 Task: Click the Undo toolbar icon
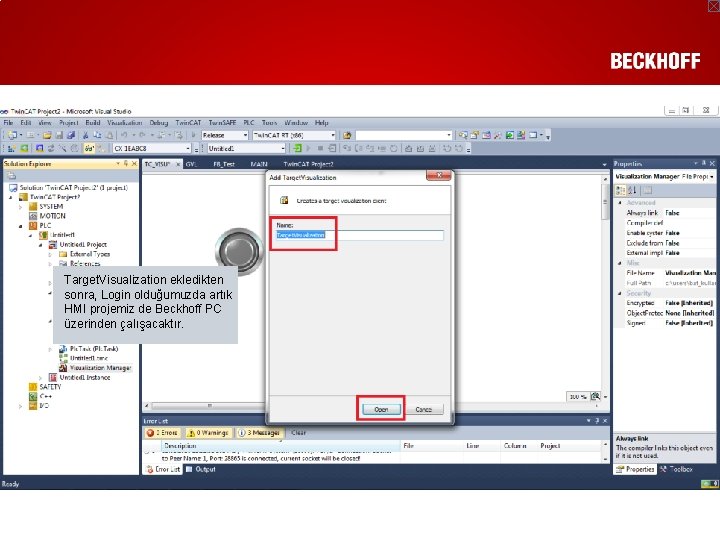click(x=124, y=135)
